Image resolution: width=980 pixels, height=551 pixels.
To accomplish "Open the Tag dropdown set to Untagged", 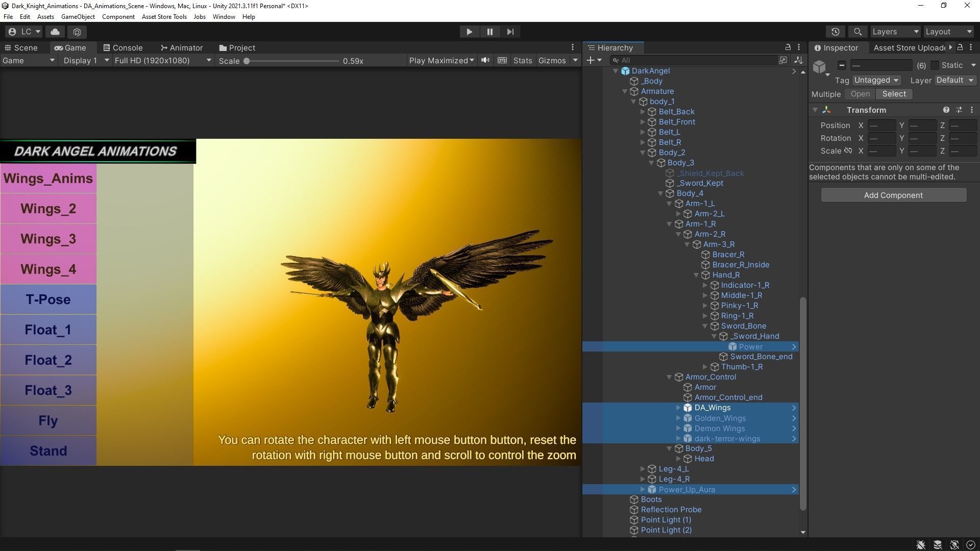I will (x=876, y=80).
